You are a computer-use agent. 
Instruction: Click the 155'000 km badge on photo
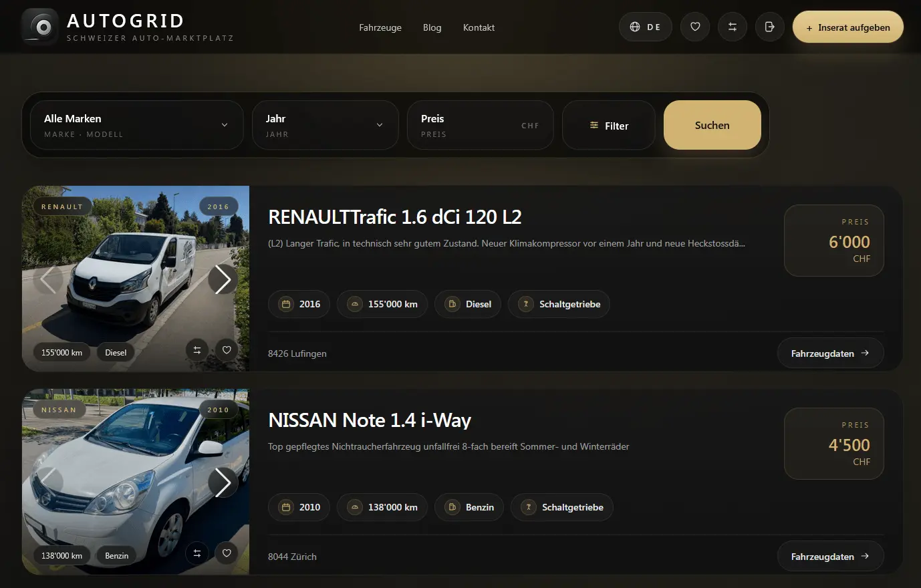point(62,352)
